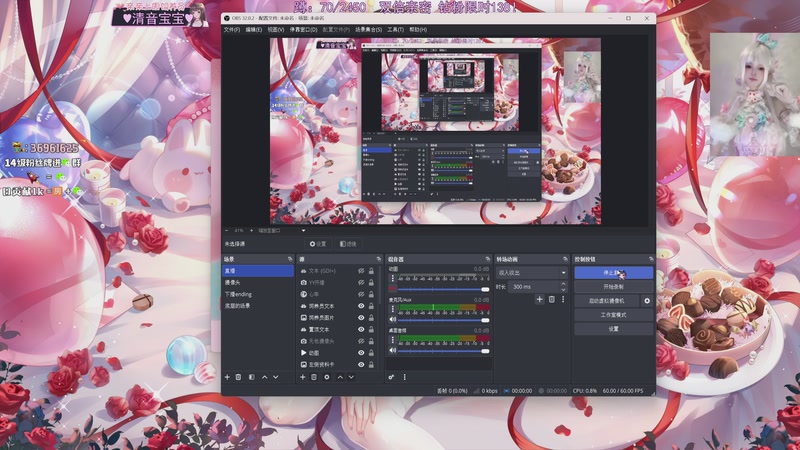800x450 pixels.
Task: Open scene filters icon in Scenes panel footer
Action: (252, 377)
